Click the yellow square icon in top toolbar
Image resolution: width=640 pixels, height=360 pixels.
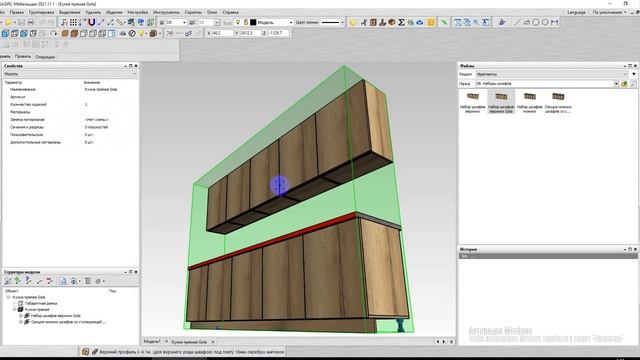(x=431, y=22)
